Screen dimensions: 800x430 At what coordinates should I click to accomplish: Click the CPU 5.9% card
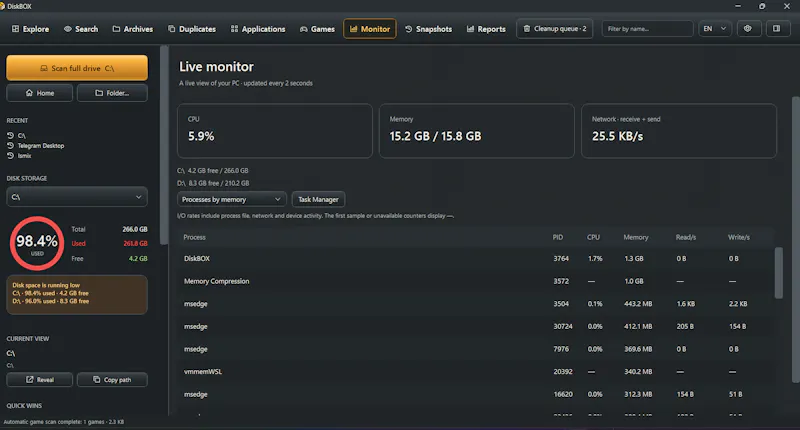[x=274, y=131]
